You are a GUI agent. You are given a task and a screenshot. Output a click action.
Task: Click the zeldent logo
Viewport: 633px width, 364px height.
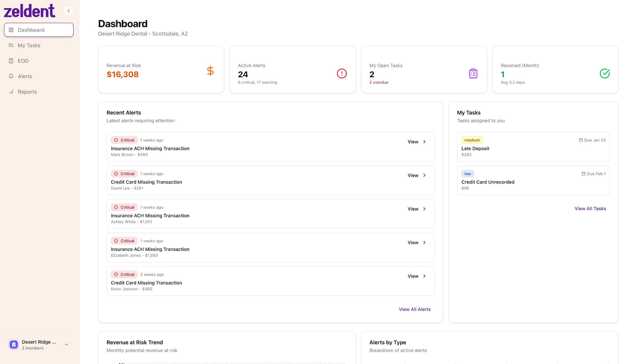pos(29,10)
